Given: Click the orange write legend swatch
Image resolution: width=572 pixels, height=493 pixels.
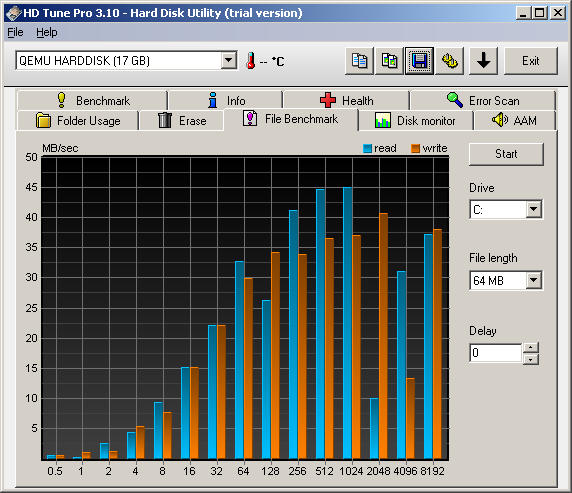Looking at the screenshot, I should [416, 148].
